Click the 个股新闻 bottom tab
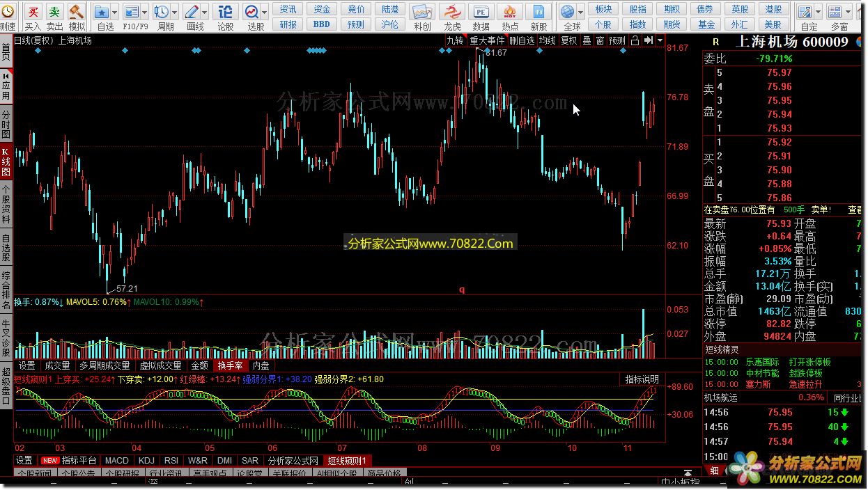This screenshot has height=490, width=868. (34, 473)
